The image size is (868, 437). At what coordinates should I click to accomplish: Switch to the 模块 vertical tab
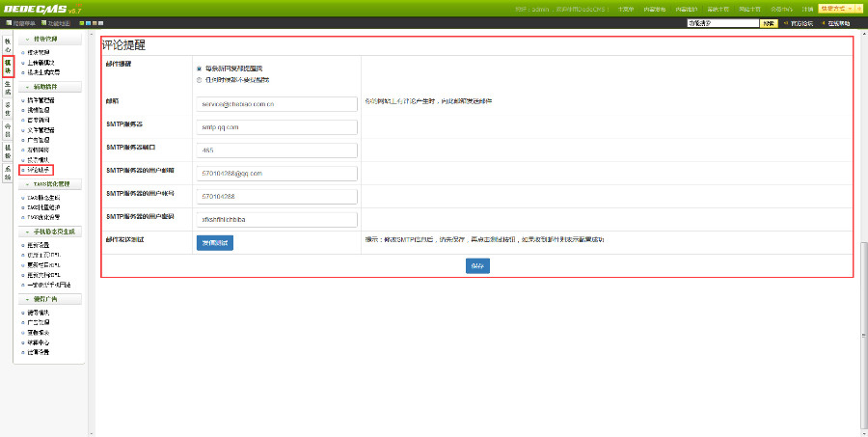tap(7, 67)
